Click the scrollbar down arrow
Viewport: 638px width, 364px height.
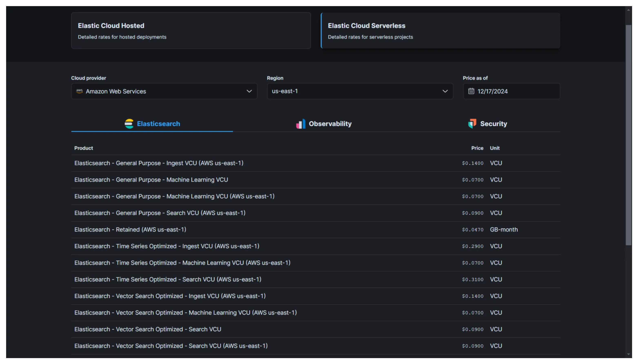pyautogui.click(x=628, y=354)
